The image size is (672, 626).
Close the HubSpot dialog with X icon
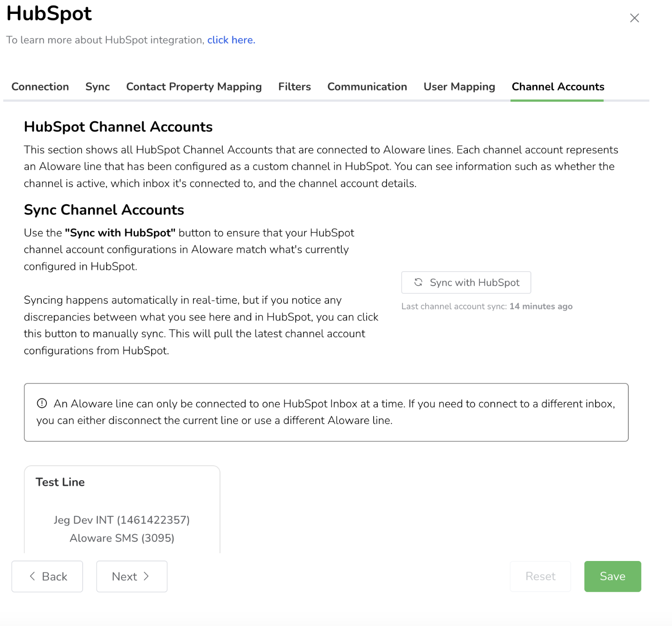tap(634, 18)
